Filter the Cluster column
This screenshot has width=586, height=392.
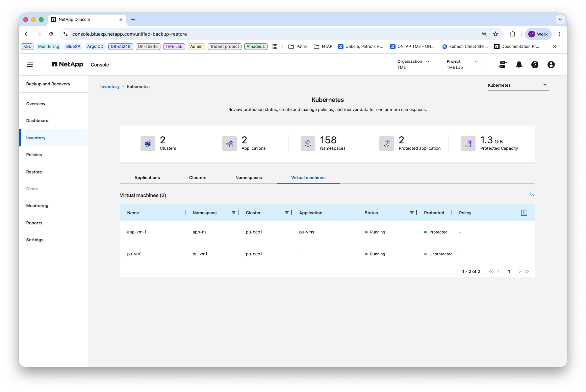[x=287, y=213]
